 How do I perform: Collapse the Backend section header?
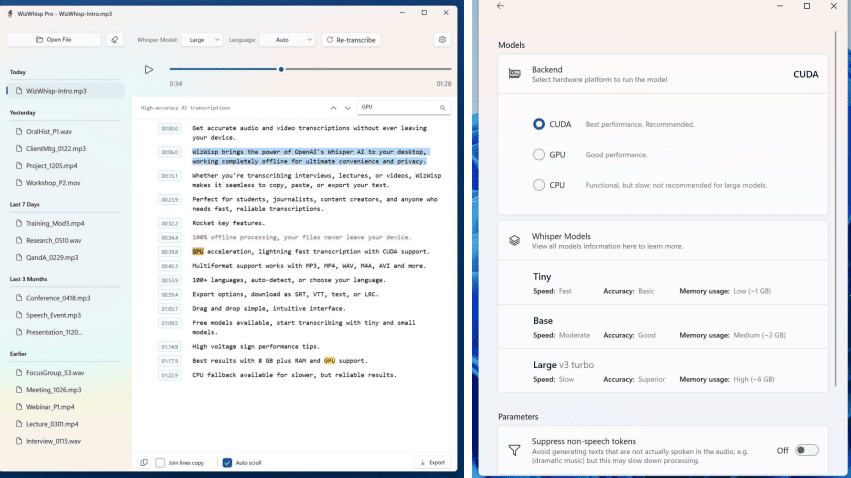663,74
